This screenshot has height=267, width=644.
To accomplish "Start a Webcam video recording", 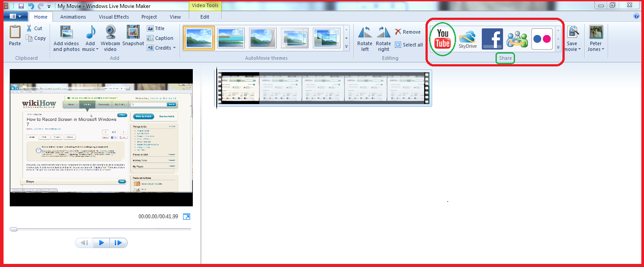I will pos(110,39).
